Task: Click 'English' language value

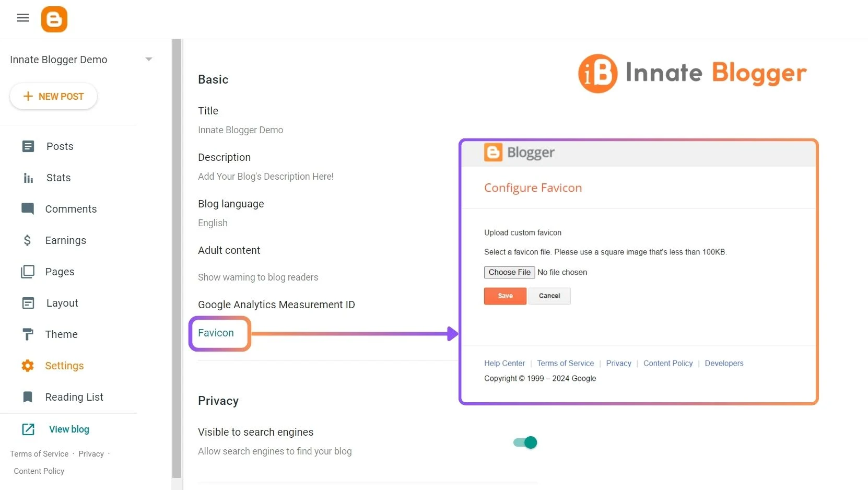Action: pyautogui.click(x=213, y=223)
